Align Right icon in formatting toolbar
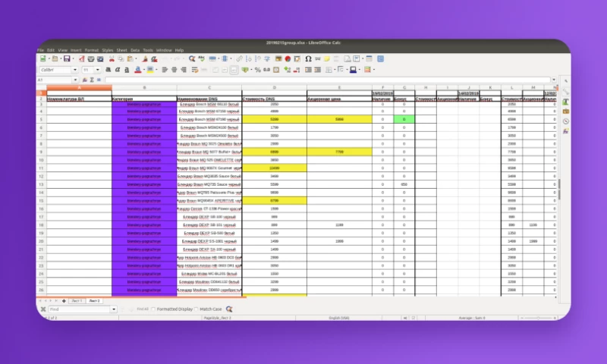 tap(184, 70)
